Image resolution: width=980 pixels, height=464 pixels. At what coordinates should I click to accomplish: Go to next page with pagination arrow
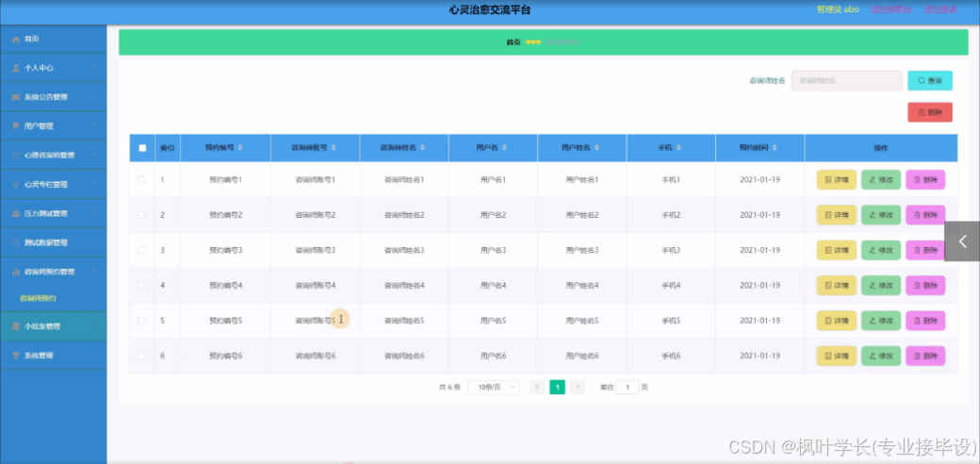579,388
